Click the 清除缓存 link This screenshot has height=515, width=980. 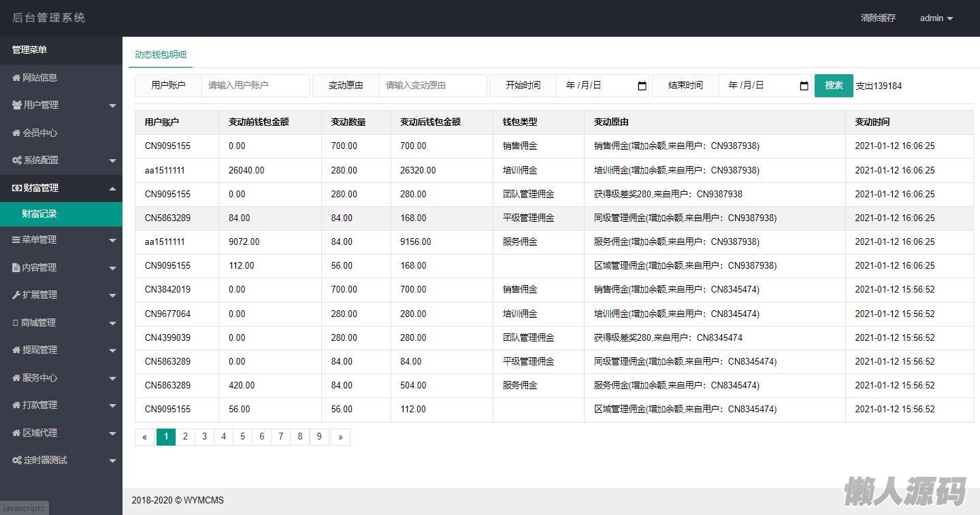coord(878,18)
